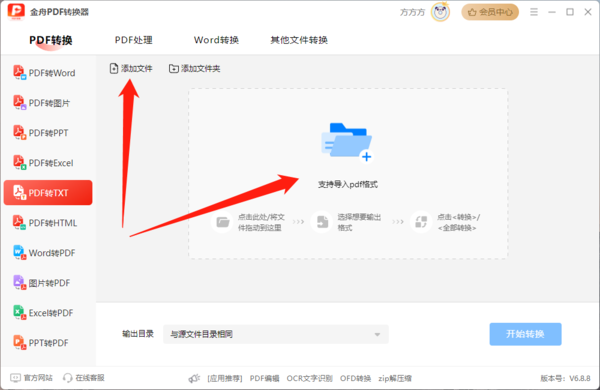Click the blue folder import icon
600x390 pixels.
coord(347,142)
